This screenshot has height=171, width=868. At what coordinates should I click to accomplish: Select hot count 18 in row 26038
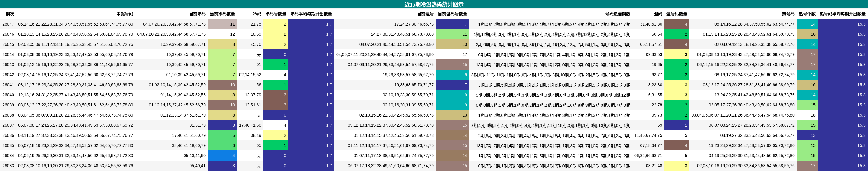813,115
